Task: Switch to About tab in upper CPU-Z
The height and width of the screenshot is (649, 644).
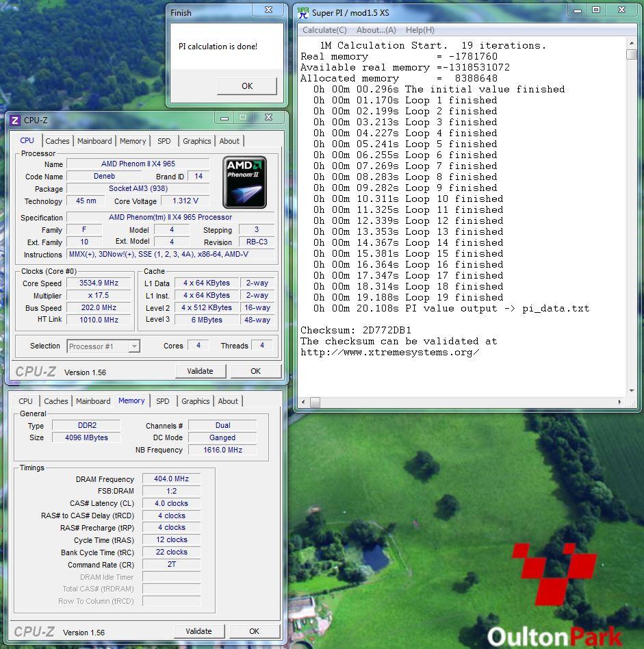Action: (229, 141)
